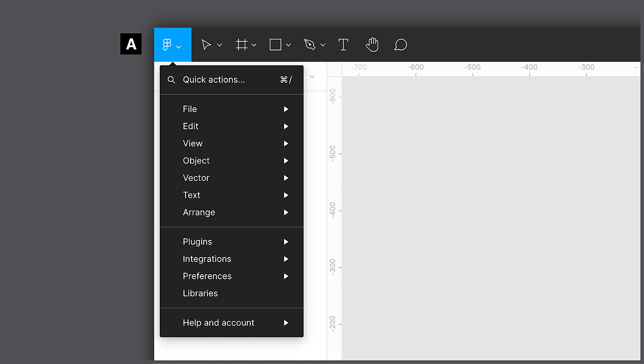Image resolution: width=644 pixels, height=364 pixels.
Task: Open the Comment tool
Action: 400,44
